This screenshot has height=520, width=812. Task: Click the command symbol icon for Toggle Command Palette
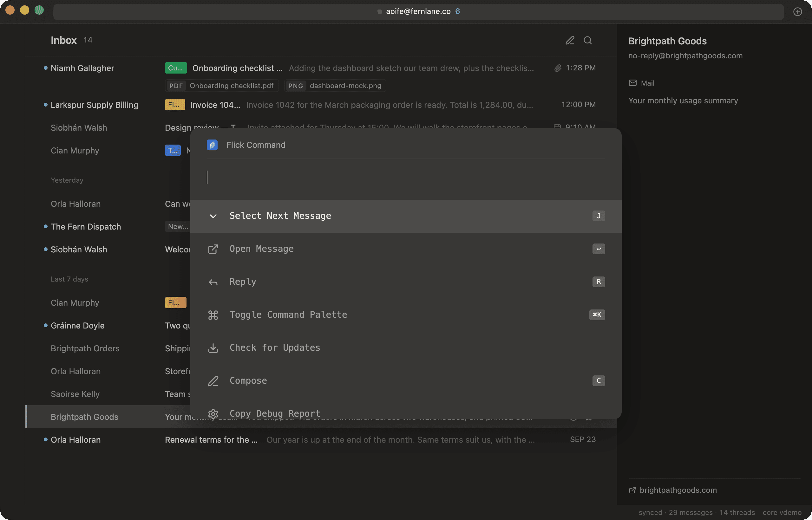tap(213, 315)
